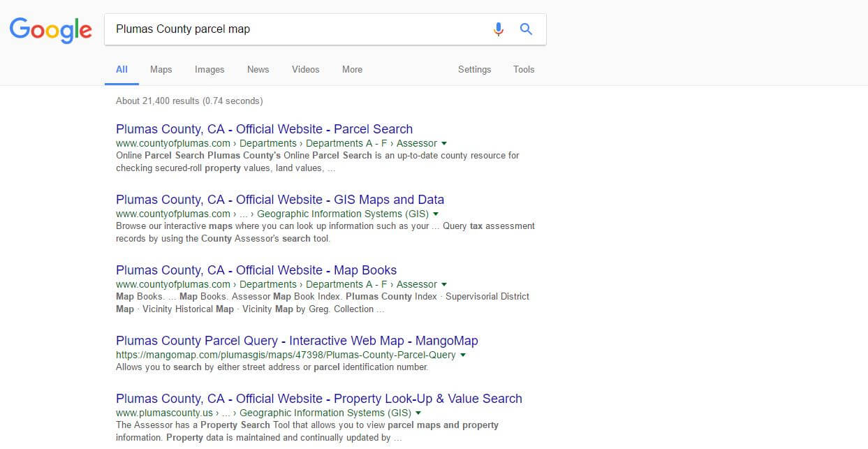The height and width of the screenshot is (449, 868).
Task: Open 'Official Website - GIS Maps and Data' result
Action: [x=280, y=200]
